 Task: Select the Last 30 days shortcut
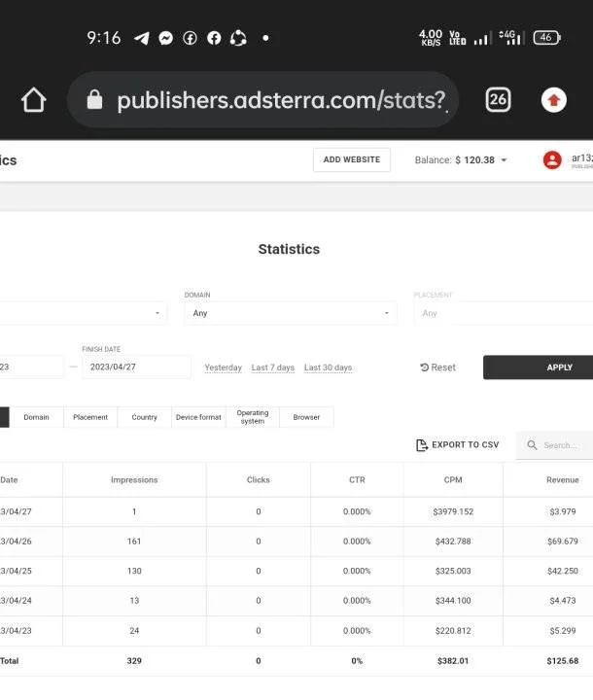click(329, 367)
